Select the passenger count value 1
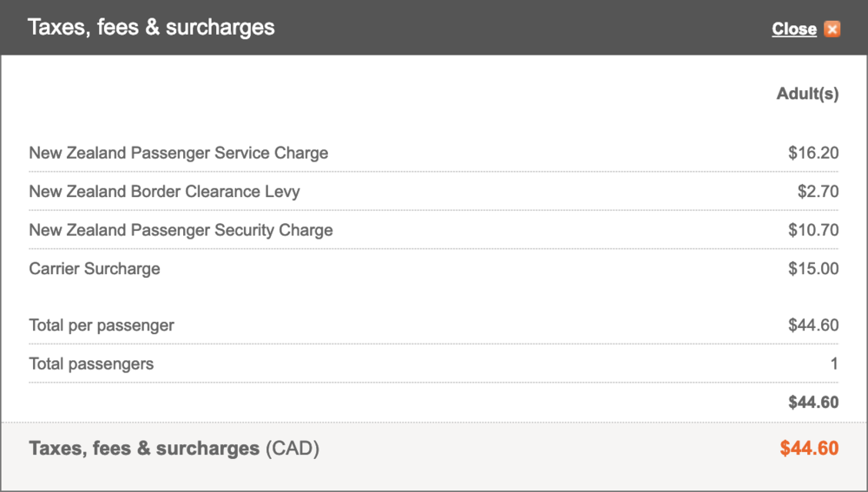The width and height of the screenshot is (868, 492). (834, 364)
